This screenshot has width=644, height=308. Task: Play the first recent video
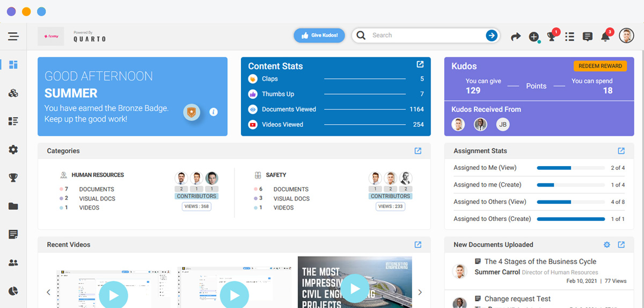113,295
